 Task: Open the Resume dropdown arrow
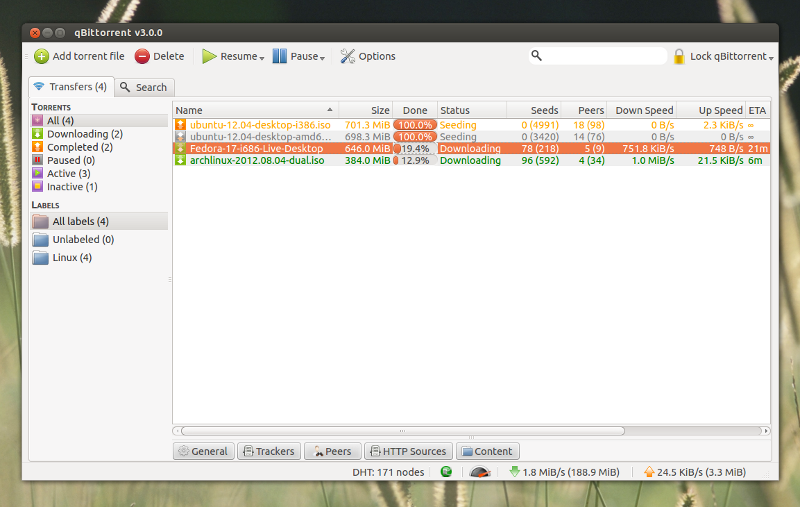262,58
